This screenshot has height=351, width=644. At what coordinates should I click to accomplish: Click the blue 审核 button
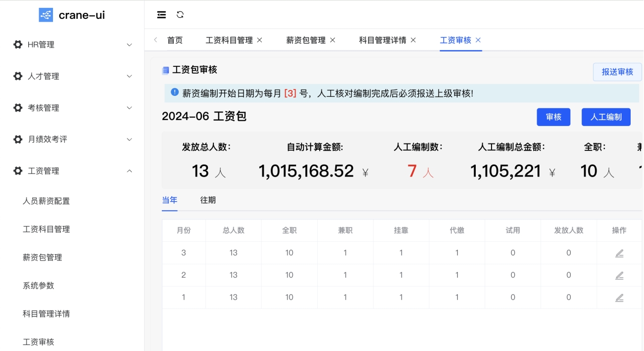[x=553, y=117]
